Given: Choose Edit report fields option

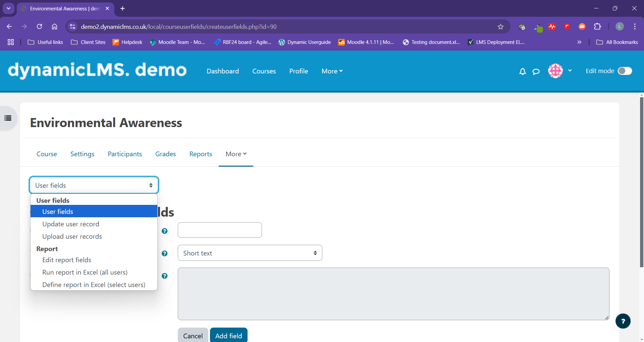Looking at the screenshot, I should pos(94,260).
